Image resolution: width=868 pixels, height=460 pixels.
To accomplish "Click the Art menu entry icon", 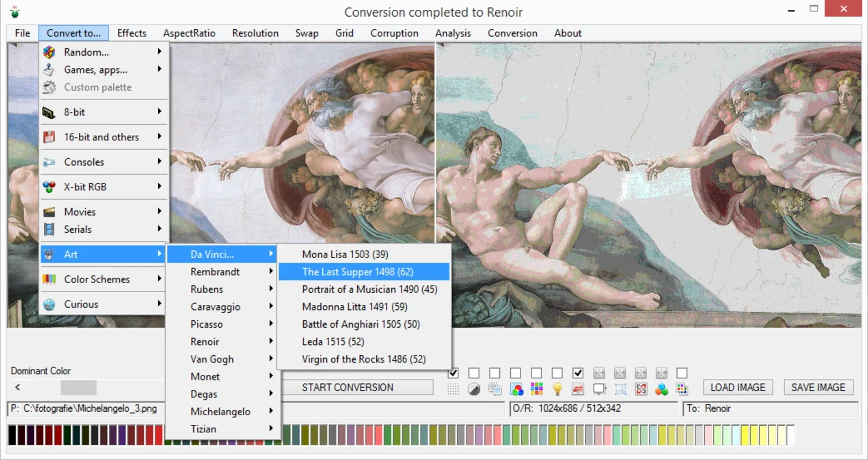I will point(49,254).
